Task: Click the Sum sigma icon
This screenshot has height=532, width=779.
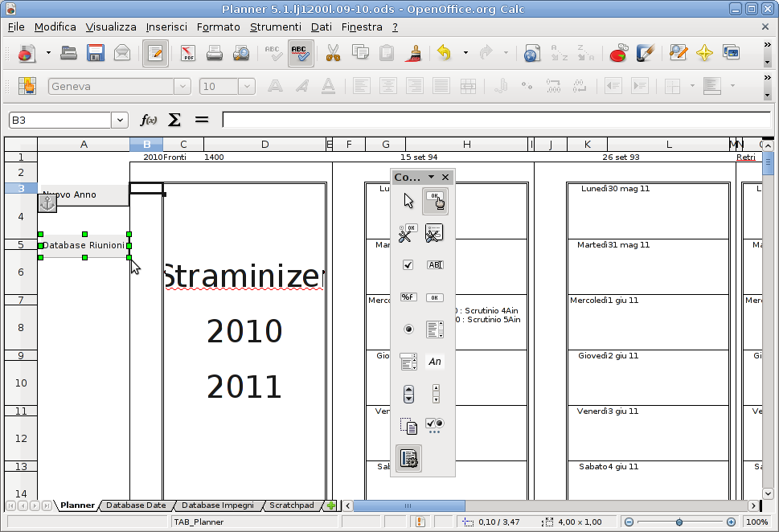Action: pos(174,120)
